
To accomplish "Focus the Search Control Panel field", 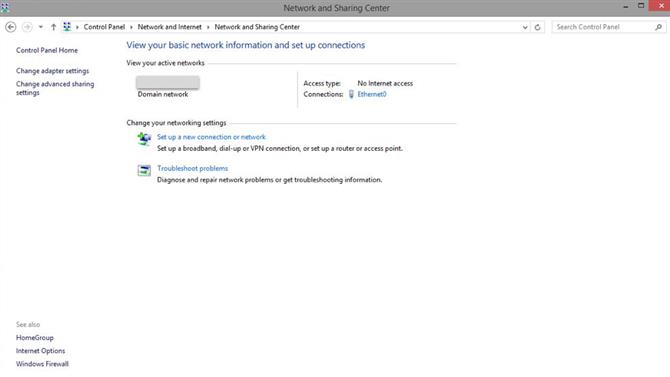I will pyautogui.click(x=604, y=27).
